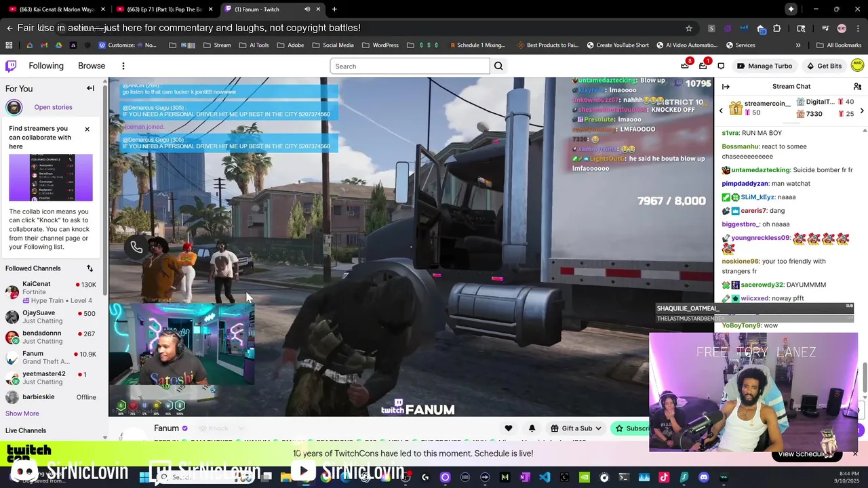
Task: Open the Best Products to Pai bookmark
Action: point(547,45)
